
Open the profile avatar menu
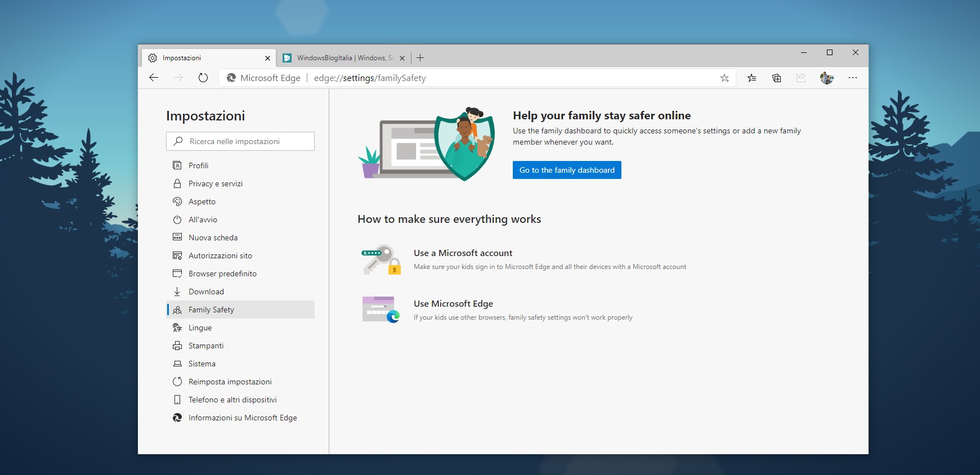click(826, 78)
